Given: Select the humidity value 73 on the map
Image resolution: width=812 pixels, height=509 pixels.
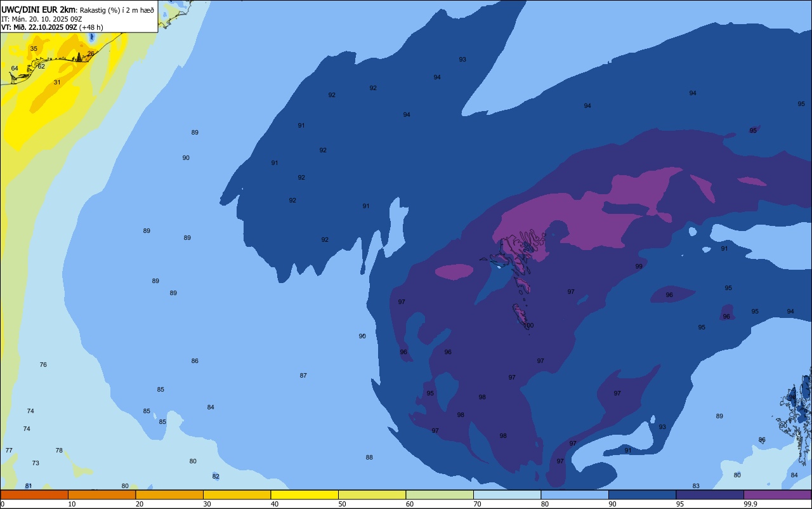Looking at the screenshot, I should coord(36,463).
